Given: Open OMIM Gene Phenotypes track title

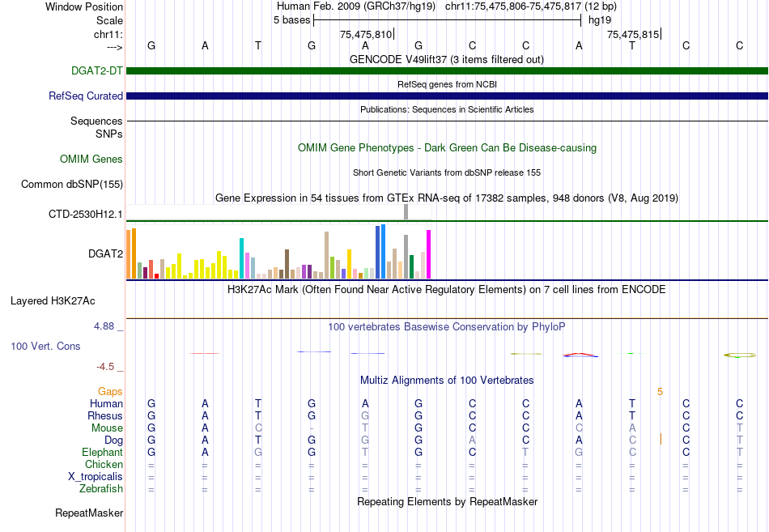Looking at the screenshot, I should 447,147.
